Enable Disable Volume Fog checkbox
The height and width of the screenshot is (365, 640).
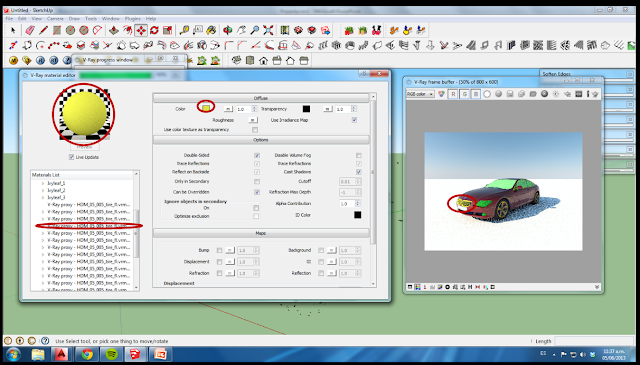click(x=358, y=155)
